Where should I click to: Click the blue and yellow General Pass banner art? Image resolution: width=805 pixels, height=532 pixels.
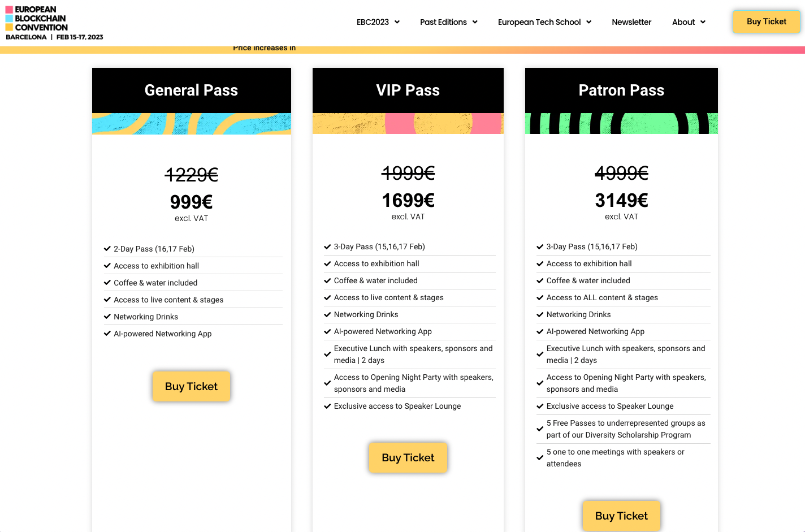click(192, 123)
